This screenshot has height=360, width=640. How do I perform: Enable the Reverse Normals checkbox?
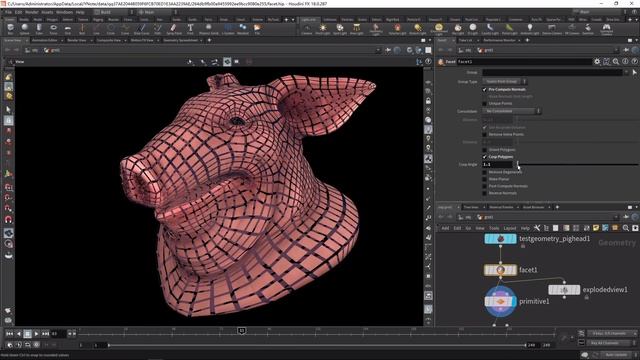tap(484, 193)
